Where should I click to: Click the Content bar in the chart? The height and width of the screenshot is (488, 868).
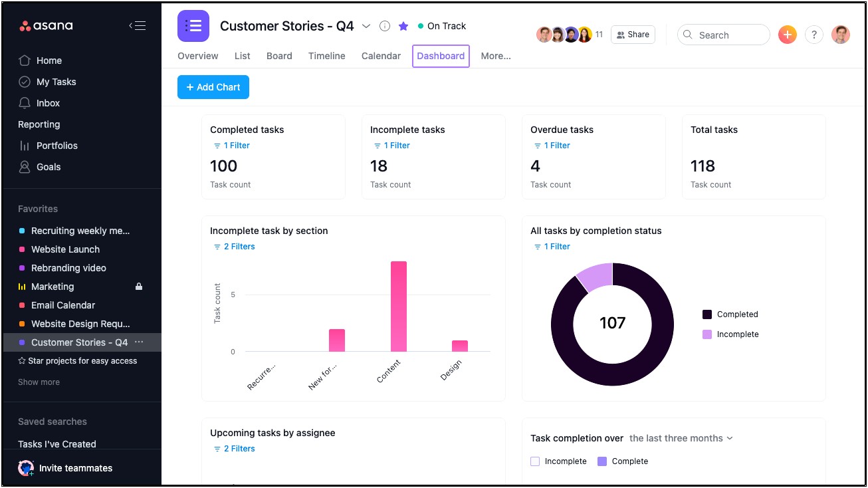click(x=399, y=306)
